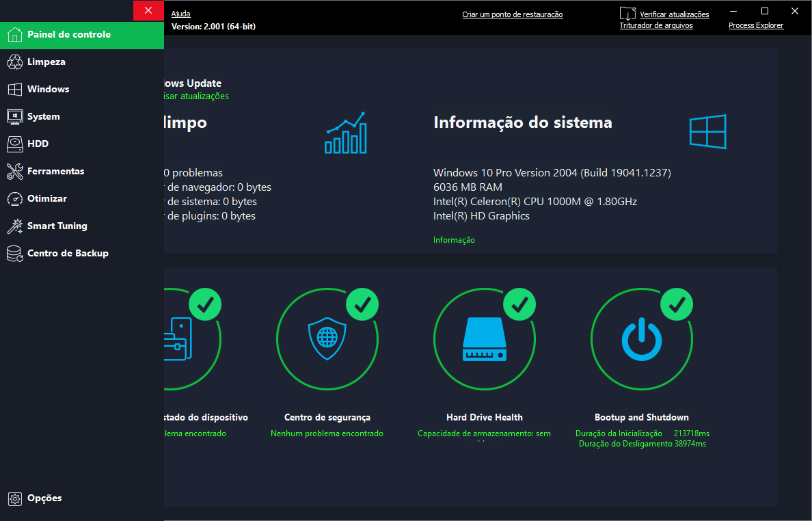Screen dimensions: 812x521
Task: Click the System monitor icon
Action: click(14, 116)
